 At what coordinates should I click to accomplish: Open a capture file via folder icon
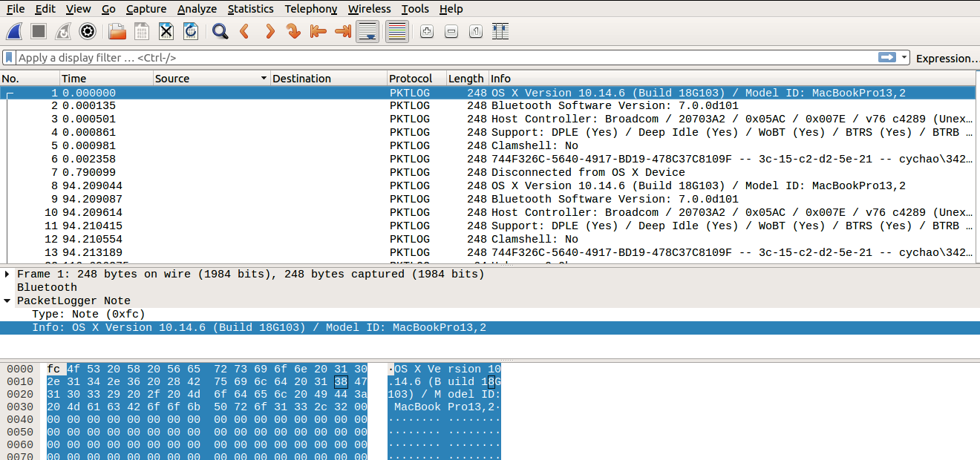pos(117,31)
